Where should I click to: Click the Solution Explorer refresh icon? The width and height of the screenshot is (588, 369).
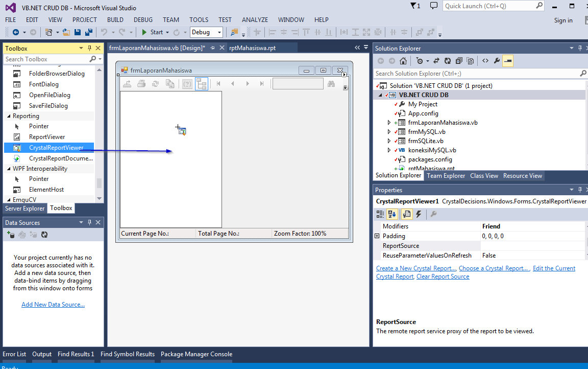tap(447, 61)
